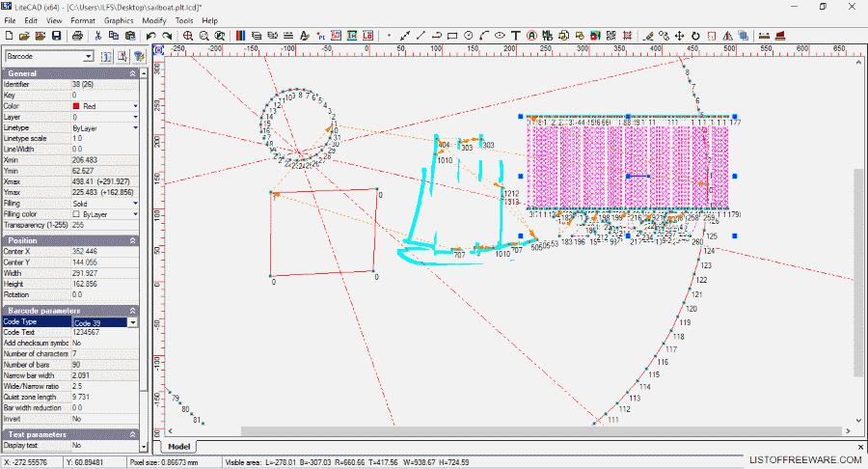Collapse the General properties section
Screen dimensions: 868x469
(132, 73)
